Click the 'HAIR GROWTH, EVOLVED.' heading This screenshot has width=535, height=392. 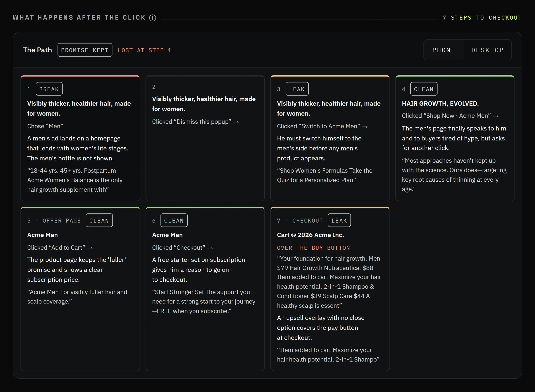pos(440,104)
